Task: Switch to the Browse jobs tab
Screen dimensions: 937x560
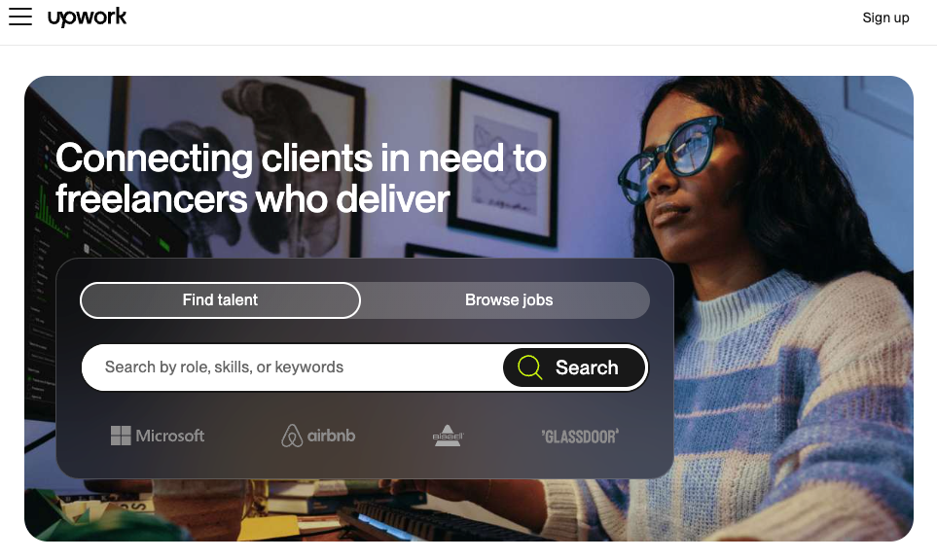Action: pos(509,299)
